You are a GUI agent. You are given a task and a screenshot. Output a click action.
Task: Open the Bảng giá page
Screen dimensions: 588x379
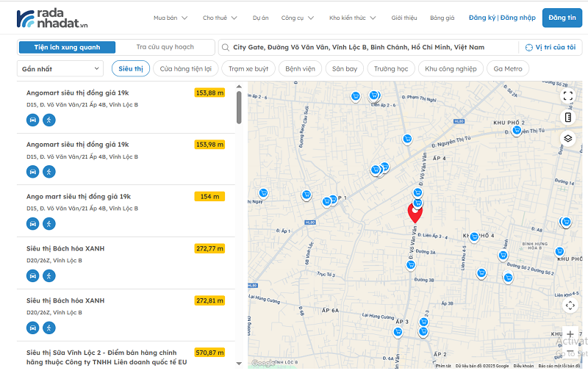point(442,18)
